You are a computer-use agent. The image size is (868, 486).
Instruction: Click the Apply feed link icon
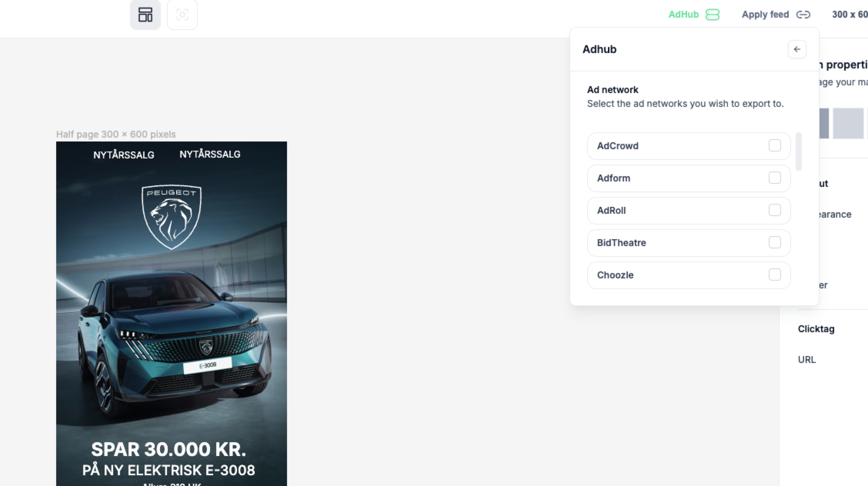[x=803, y=15]
